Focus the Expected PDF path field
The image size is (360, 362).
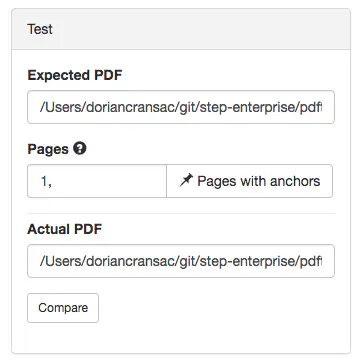[181, 107]
